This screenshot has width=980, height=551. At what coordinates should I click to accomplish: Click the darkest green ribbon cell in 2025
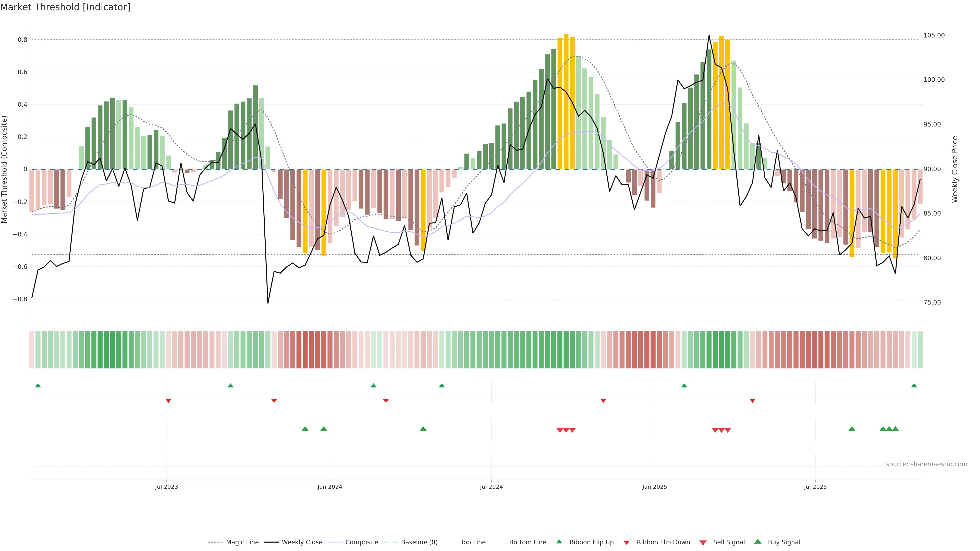[x=721, y=350]
